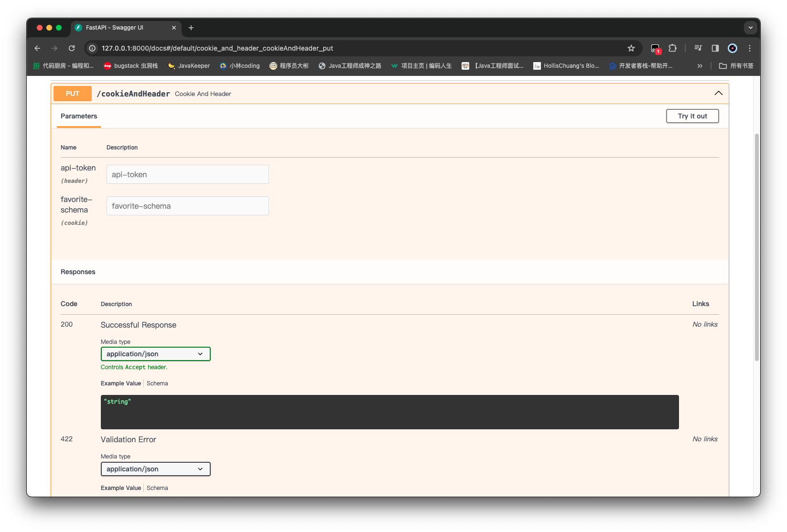Open the Chrome three-dot menu
Viewport: 787px width, 532px height.
(x=750, y=48)
